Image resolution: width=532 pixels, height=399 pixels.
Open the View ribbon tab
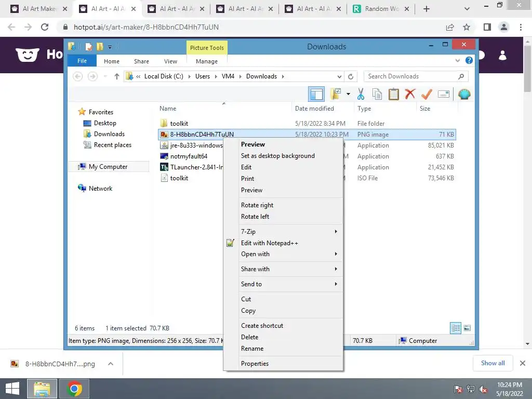(170, 61)
